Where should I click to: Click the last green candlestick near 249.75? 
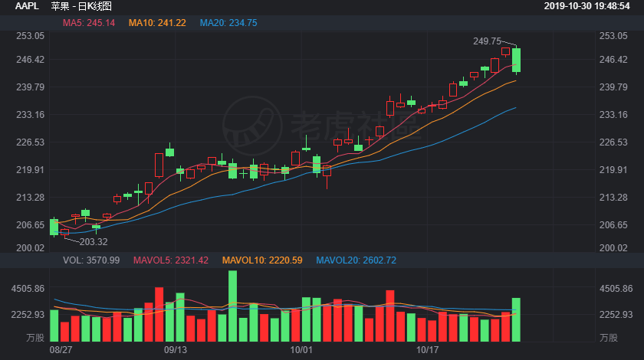[516, 61]
